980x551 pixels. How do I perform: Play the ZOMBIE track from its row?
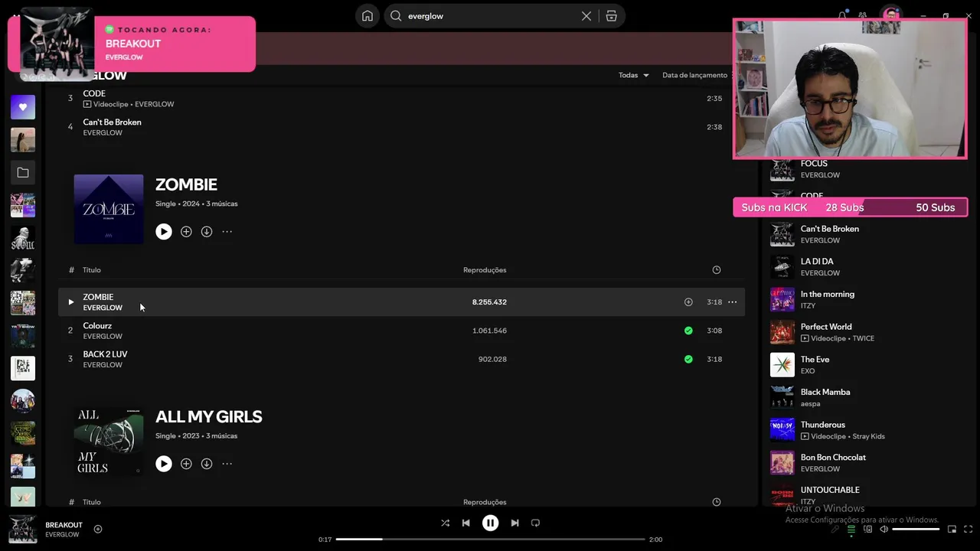coord(70,302)
